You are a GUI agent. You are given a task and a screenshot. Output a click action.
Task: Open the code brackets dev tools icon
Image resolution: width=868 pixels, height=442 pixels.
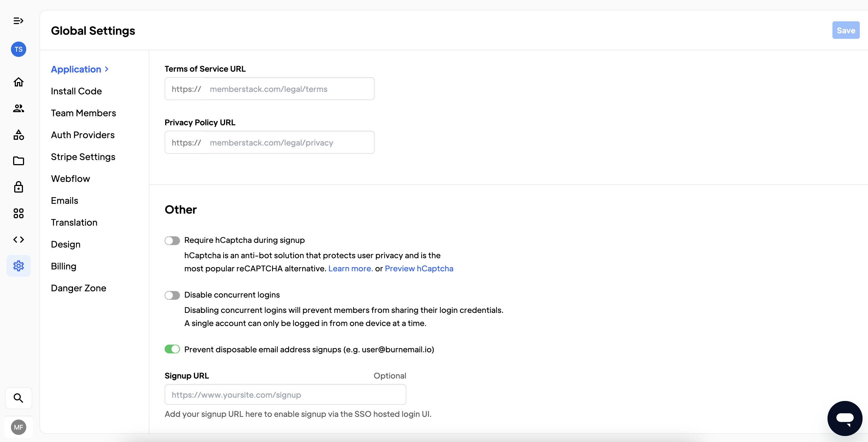tap(19, 240)
